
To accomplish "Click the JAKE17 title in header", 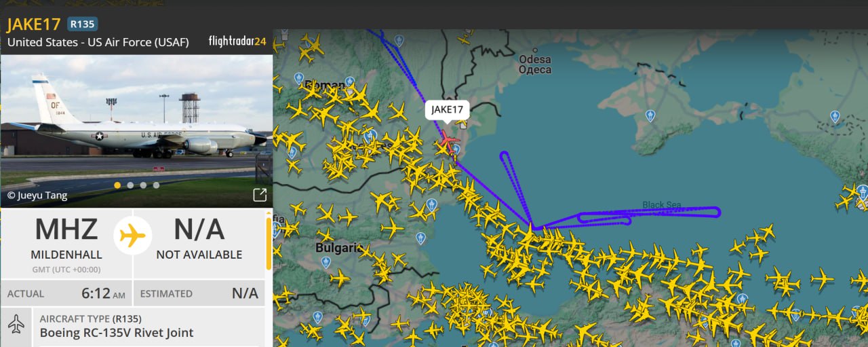I will 34,24.
